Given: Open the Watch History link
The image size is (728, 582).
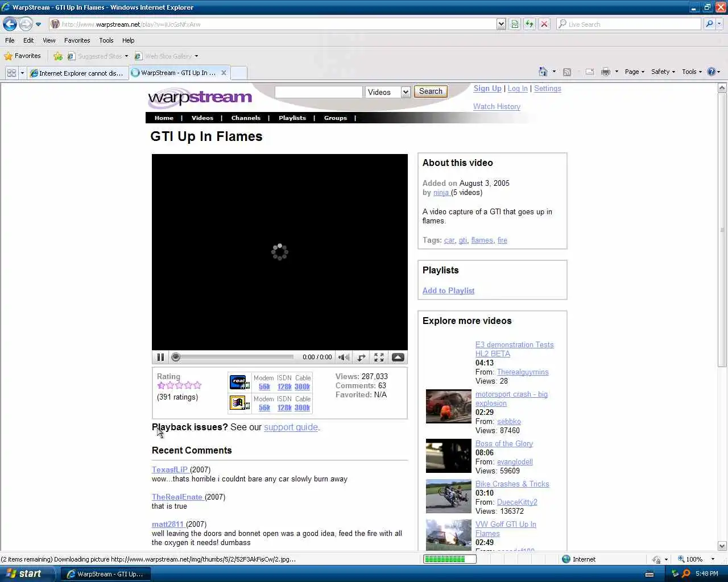Looking at the screenshot, I should click(x=497, y=107).
